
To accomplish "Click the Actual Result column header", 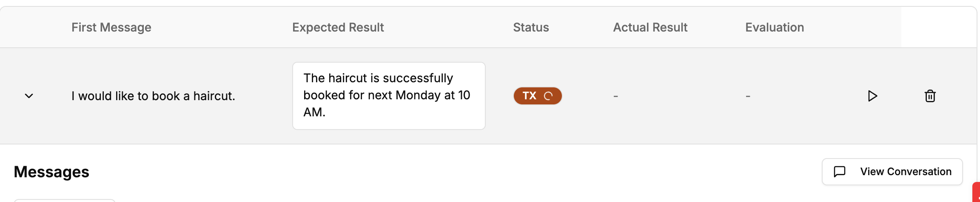I will [650, 27].
